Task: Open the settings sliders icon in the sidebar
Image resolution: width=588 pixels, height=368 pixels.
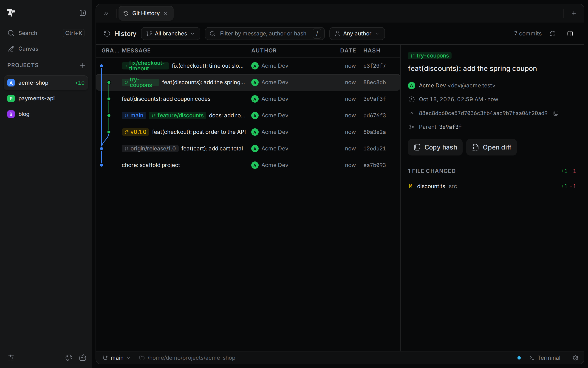Action: 11,357
